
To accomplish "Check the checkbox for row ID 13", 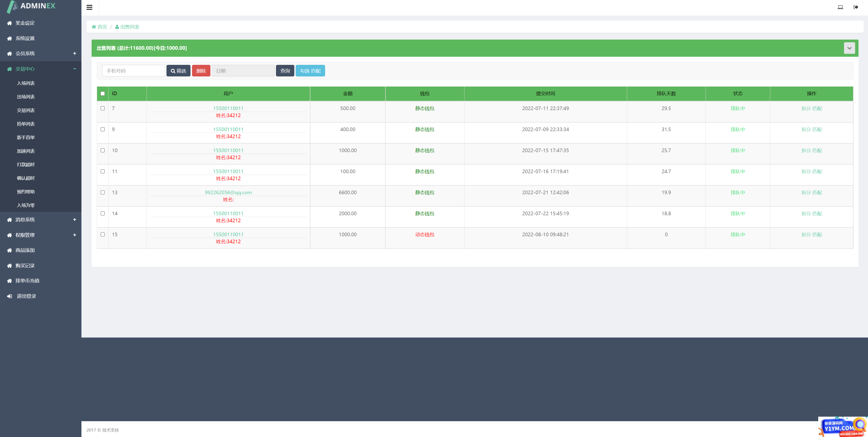I will pos(103,193).
